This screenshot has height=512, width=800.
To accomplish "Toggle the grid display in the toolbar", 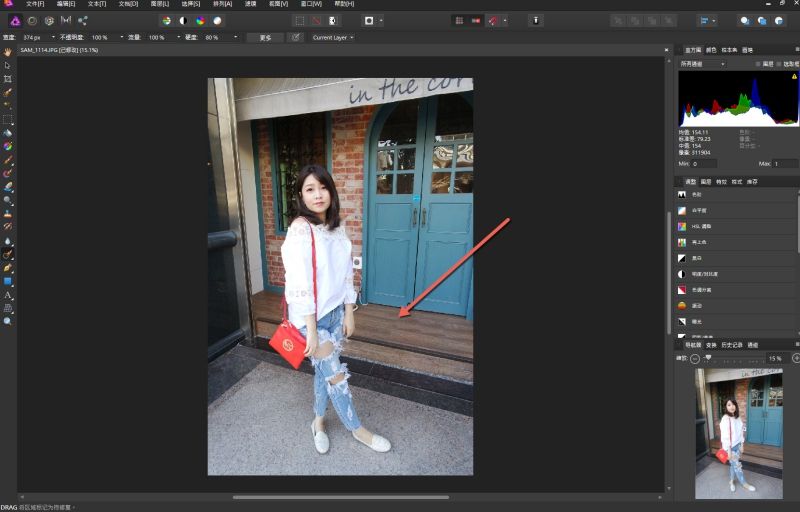I will (459, 20).
